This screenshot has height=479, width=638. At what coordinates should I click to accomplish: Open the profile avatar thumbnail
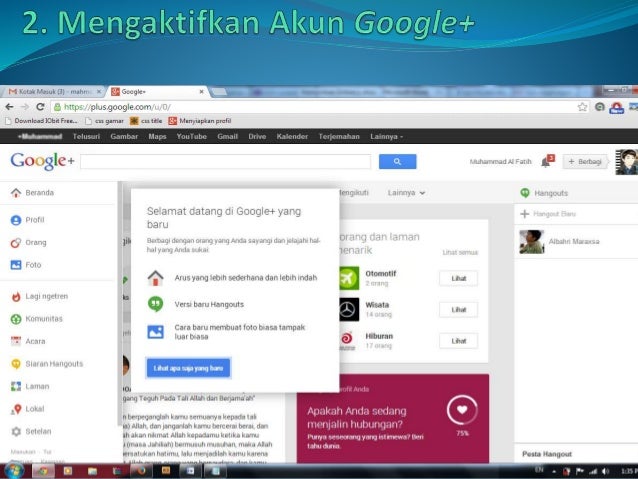tap(627, 162)
